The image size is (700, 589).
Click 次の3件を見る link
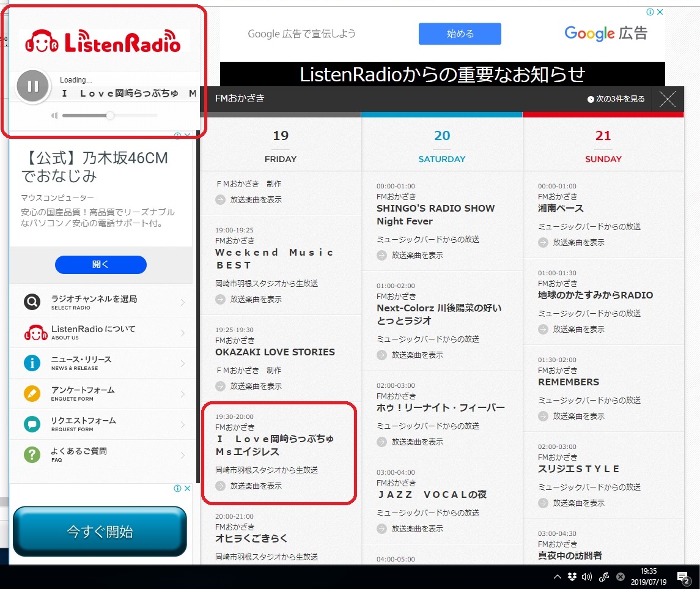click(x=616, y=98)
